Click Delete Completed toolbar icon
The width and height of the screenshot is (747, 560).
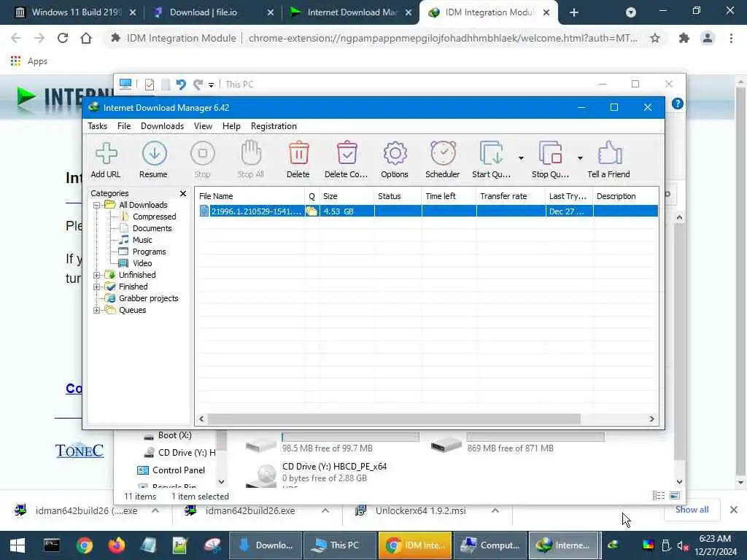pos(347,160)
